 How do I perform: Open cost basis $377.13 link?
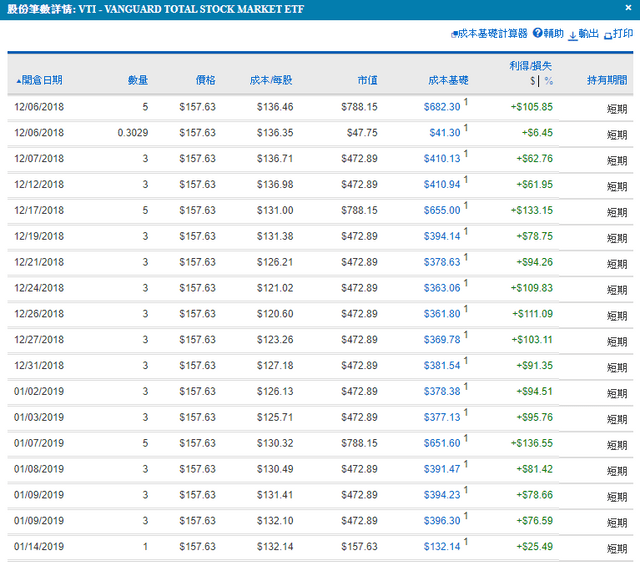tap(442, 417)
